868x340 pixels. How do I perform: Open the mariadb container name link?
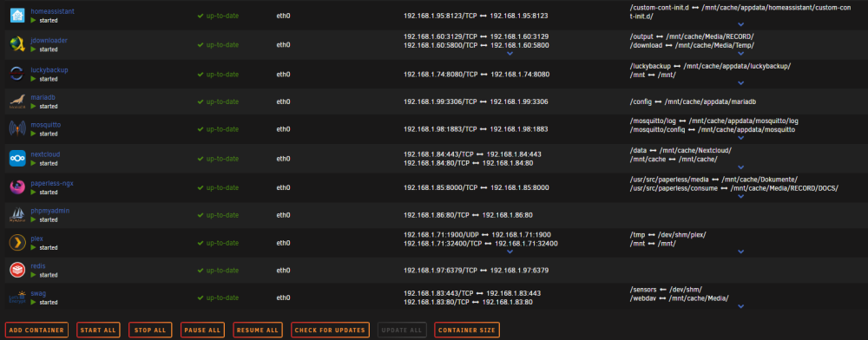(43, 97)
